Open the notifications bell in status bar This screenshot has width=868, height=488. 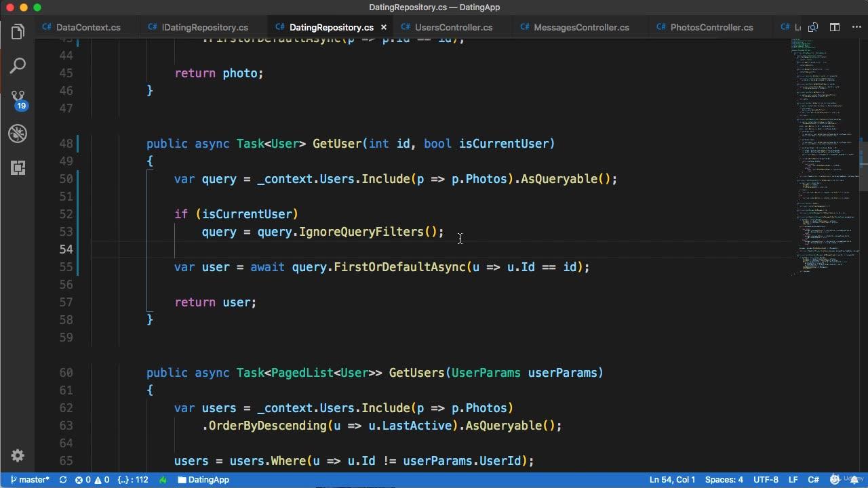854,480
